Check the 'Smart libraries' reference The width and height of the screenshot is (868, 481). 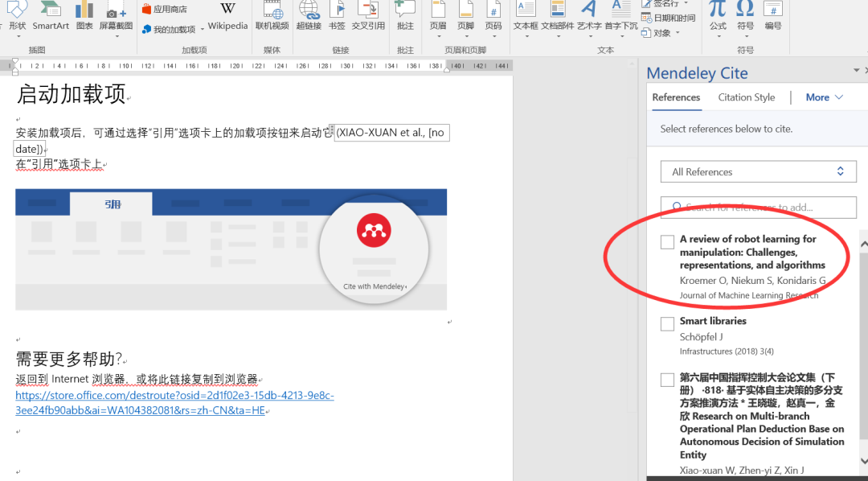tap(668, 323)
